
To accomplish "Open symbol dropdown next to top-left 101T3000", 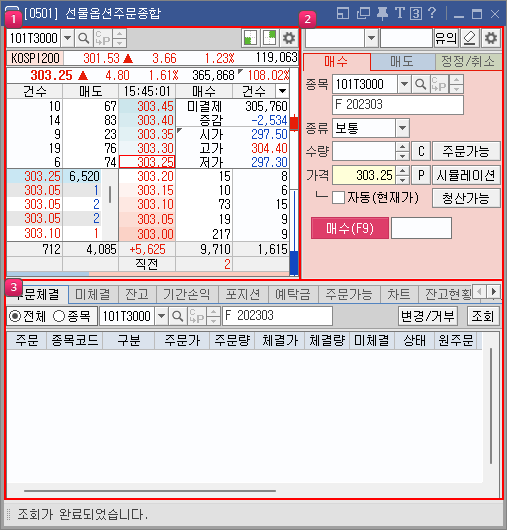I will coord(67,38).
